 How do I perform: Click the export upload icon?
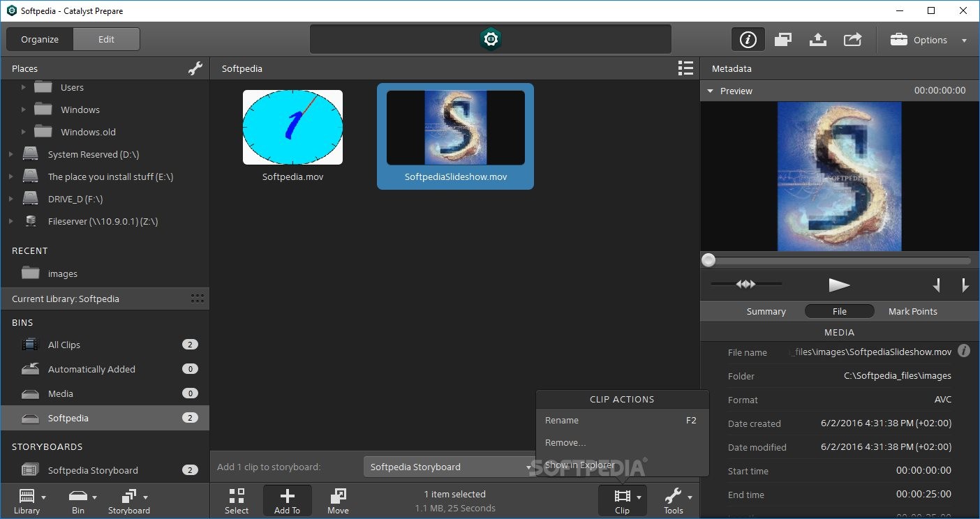[818, 40]
